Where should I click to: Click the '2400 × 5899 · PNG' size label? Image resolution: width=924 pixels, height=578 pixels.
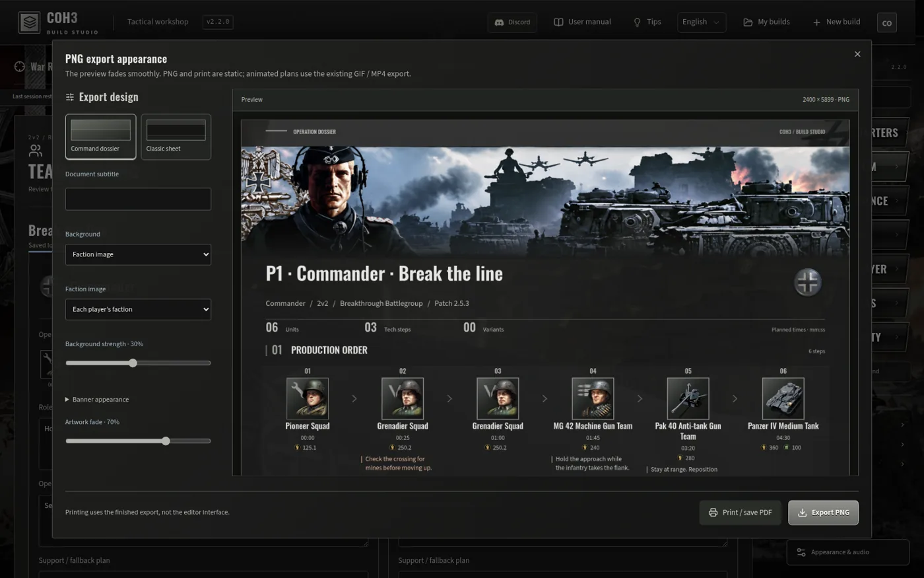tap(826, 100)
